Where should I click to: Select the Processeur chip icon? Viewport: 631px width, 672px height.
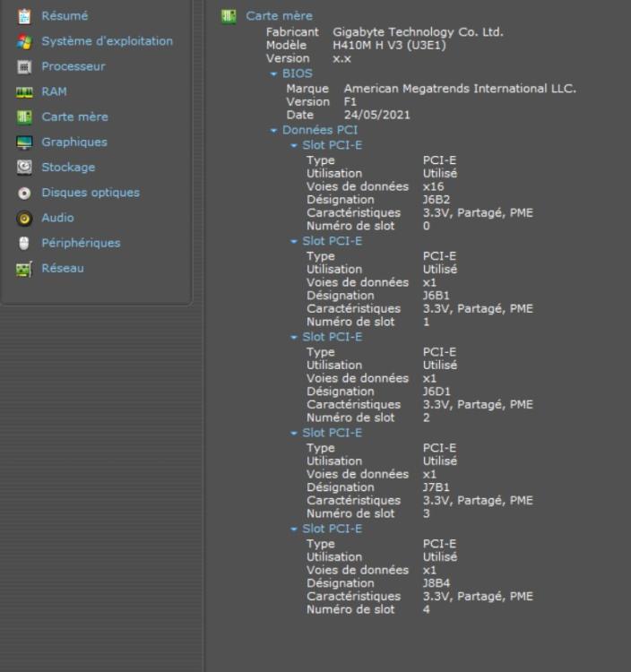pyautogui.click(x=24, y=66)
